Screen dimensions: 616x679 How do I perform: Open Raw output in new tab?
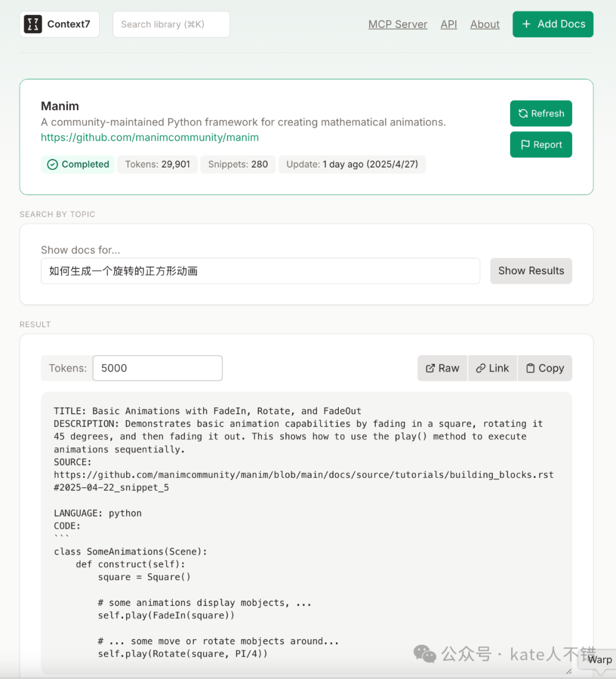point(443,368)
